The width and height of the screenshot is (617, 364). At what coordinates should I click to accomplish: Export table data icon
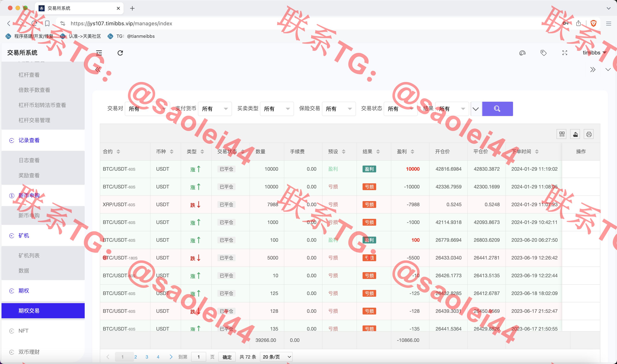(575, 134)
